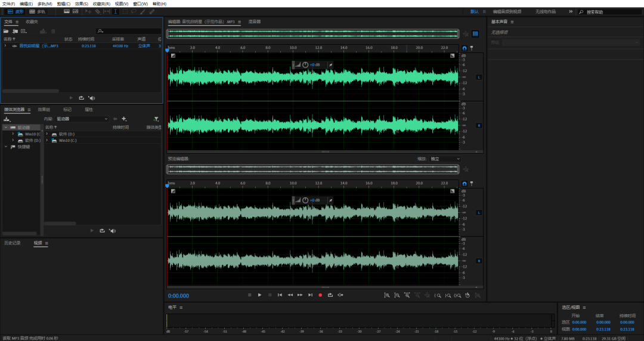
Task: Open 效果(S) menu
Action: (81, 4)
